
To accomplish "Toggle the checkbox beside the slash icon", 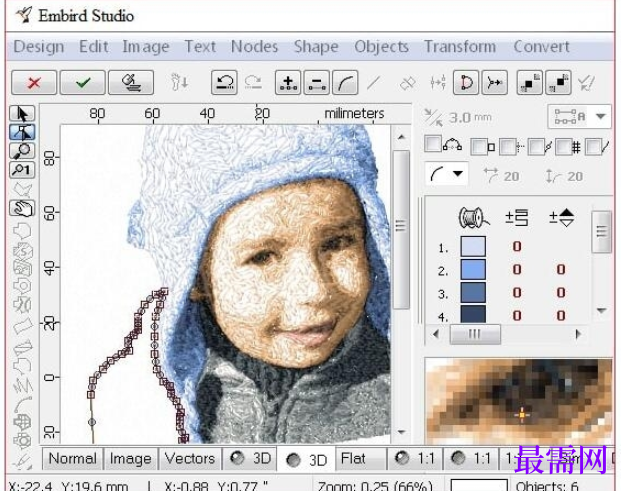I will (x=592, y=147).
